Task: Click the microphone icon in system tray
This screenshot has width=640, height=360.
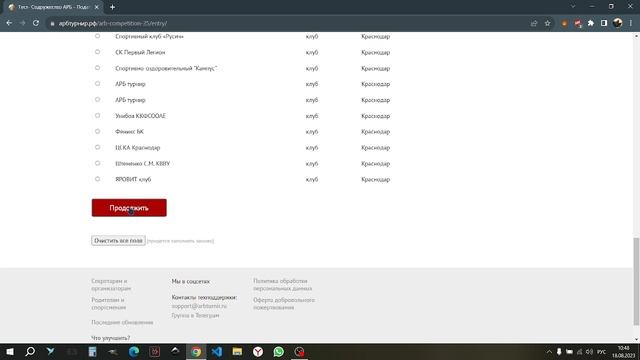Action: (559, 352)
